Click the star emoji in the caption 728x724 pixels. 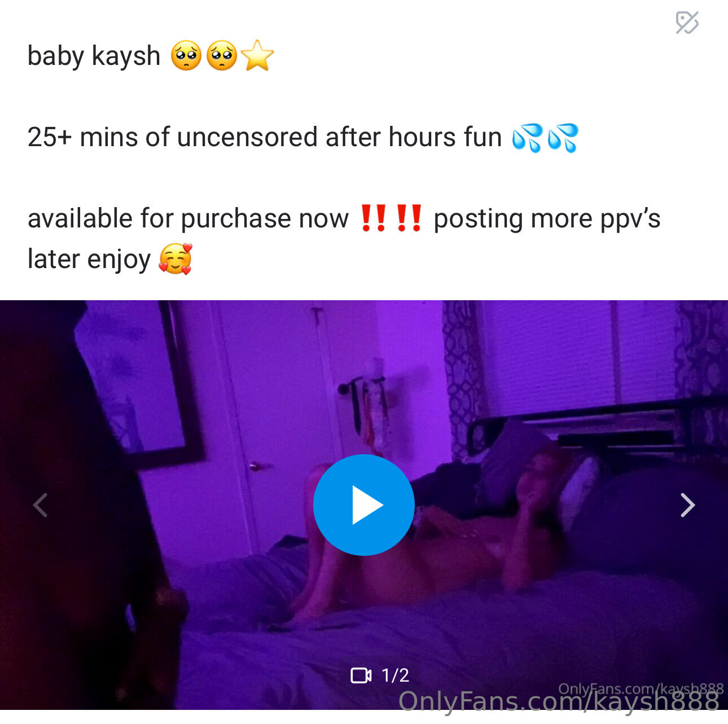click(257, 56)
